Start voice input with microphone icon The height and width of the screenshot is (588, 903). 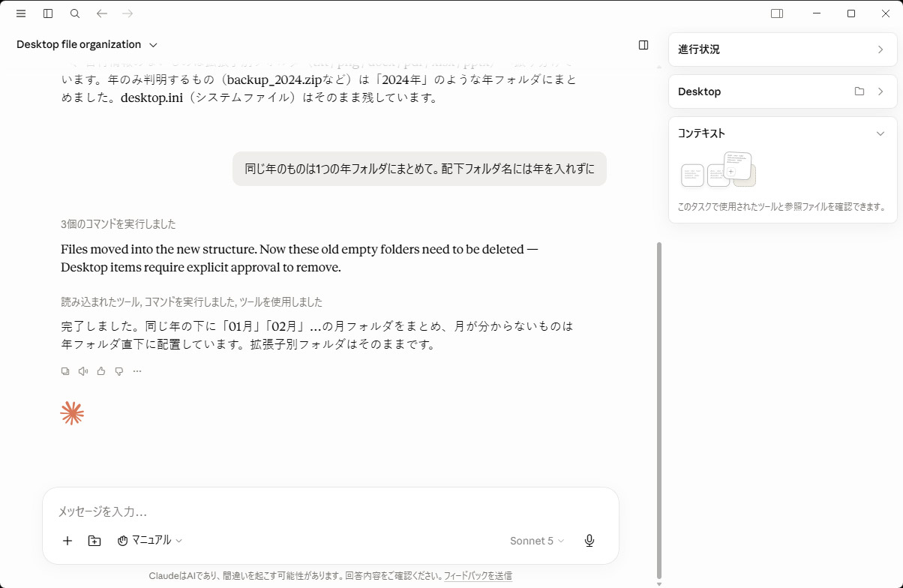(x=589, y=541)
